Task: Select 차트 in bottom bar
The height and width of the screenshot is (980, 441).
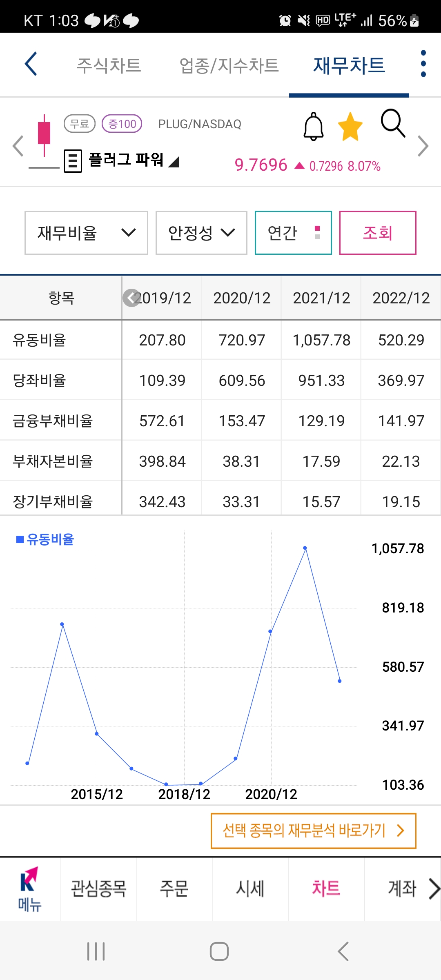Action: pos(326,889)
